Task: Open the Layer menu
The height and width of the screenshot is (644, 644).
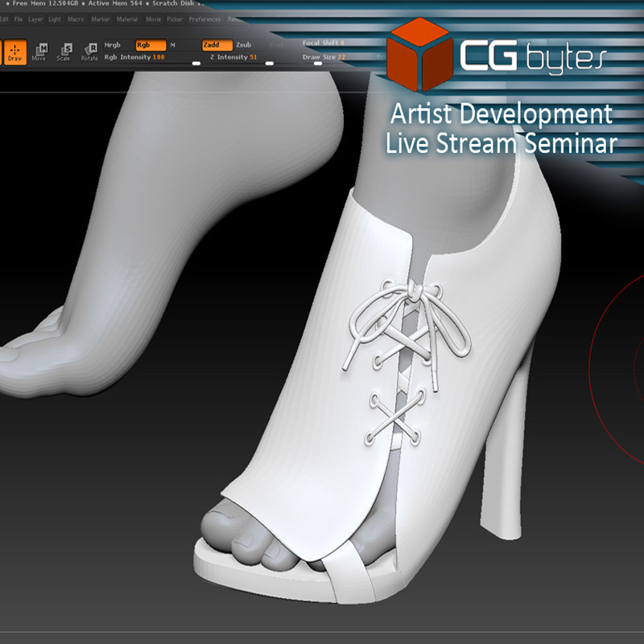Action: pyautogui.click(x=35, y=19)
